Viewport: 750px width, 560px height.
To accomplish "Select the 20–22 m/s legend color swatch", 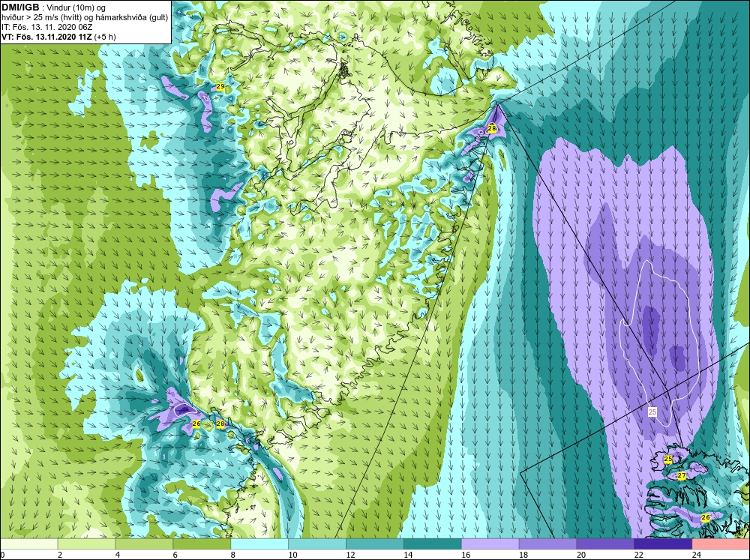I will [605, 544].
